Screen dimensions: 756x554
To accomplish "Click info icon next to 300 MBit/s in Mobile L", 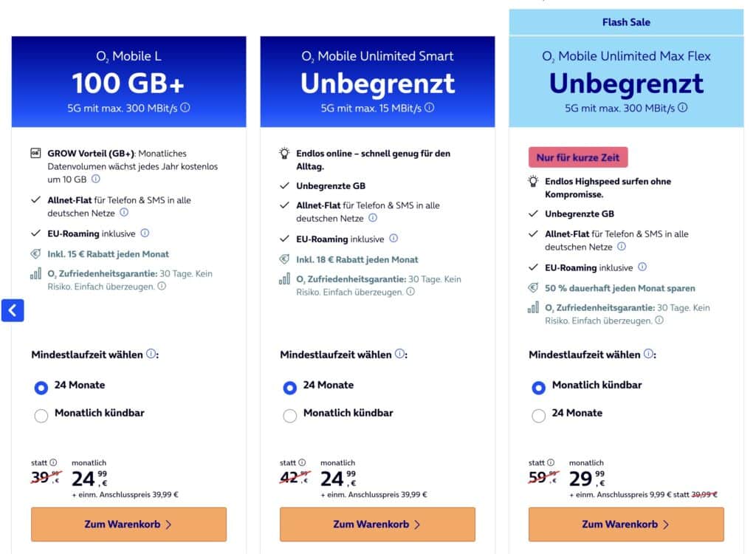I will pos(185,107).
